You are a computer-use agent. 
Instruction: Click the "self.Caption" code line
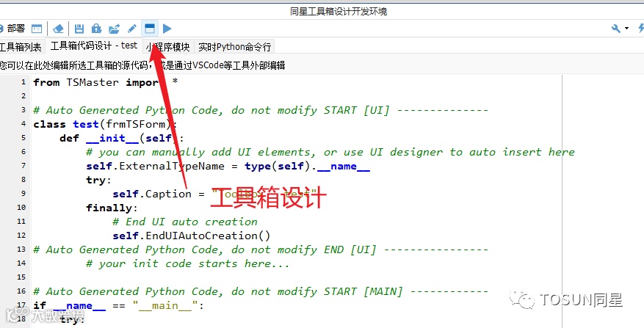[x=215, y=194]
